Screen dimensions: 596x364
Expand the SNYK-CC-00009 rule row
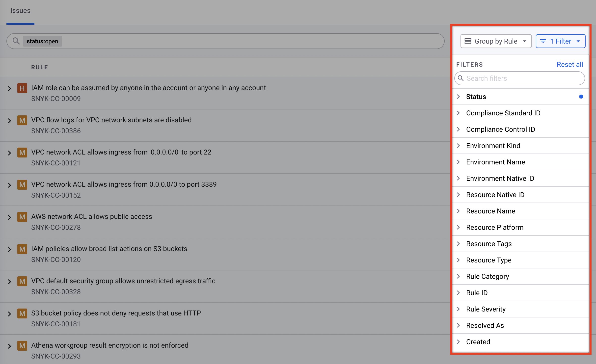point(9,89)
